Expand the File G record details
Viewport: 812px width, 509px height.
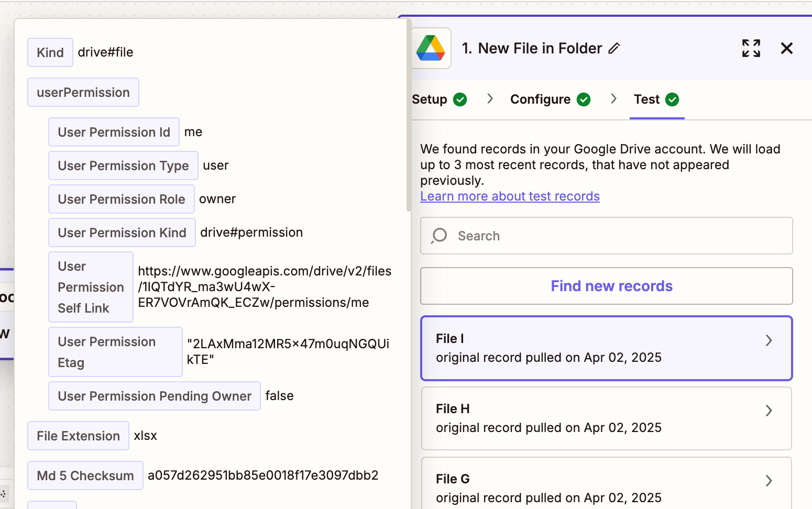click(x=769, y=481)
